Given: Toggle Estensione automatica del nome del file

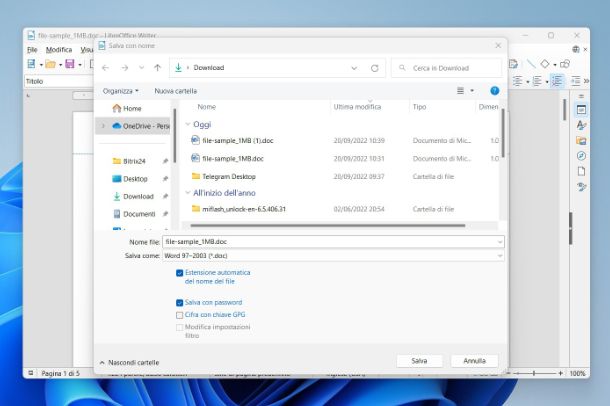Looking at the screenshot, I should pos(179,273).
